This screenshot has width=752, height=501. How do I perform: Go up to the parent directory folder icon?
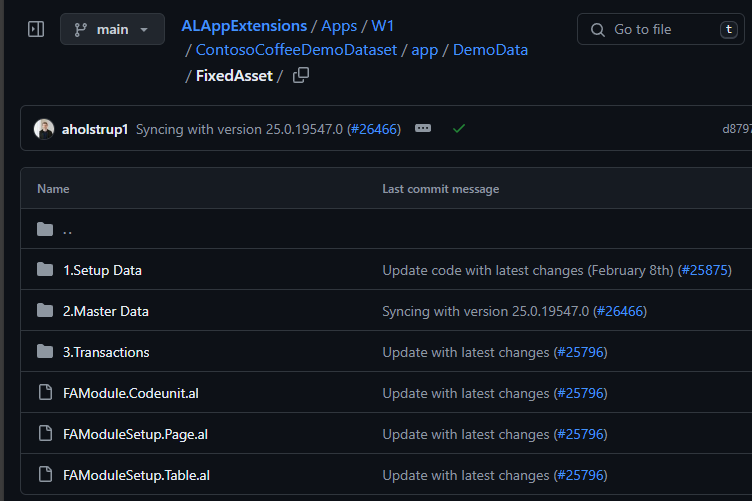45,229
